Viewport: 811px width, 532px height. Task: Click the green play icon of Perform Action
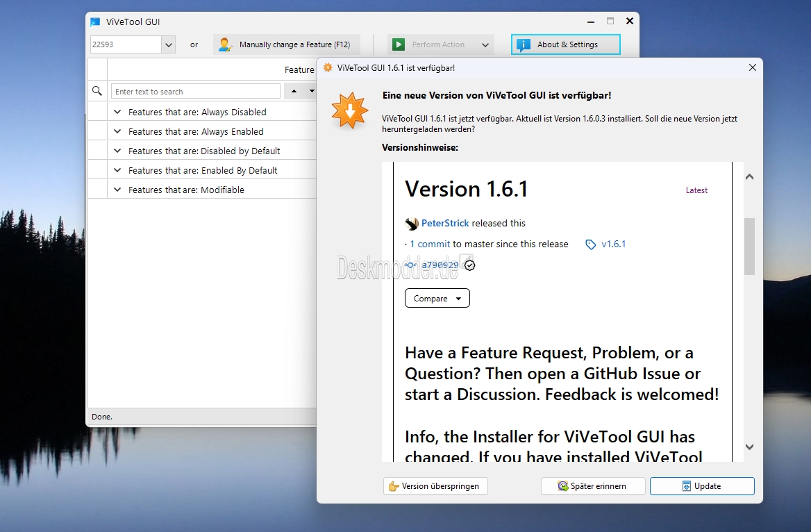click(399, 44)
